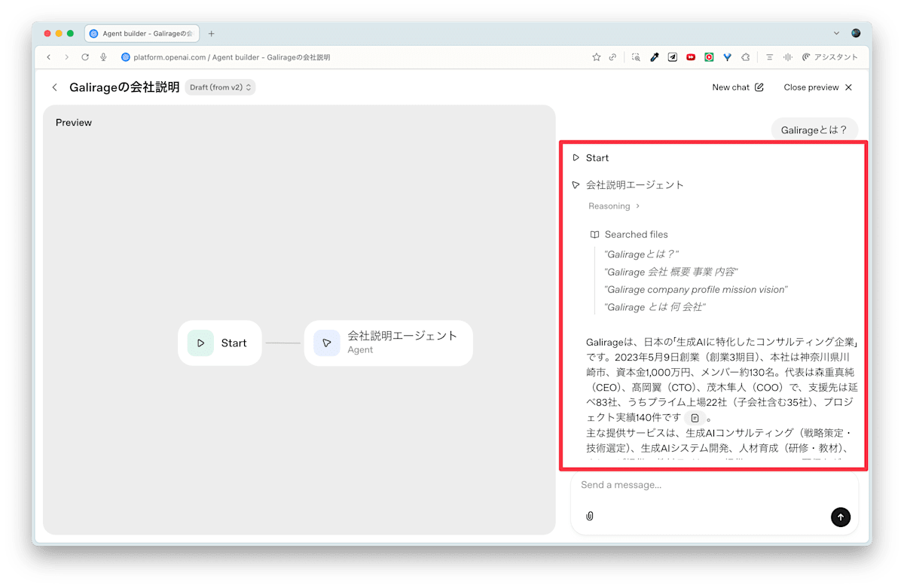The height and width of the screenshot is (588, 904).
Task: Click the Galirageとは？ user message bubble
Action: (x=814, y=129)
